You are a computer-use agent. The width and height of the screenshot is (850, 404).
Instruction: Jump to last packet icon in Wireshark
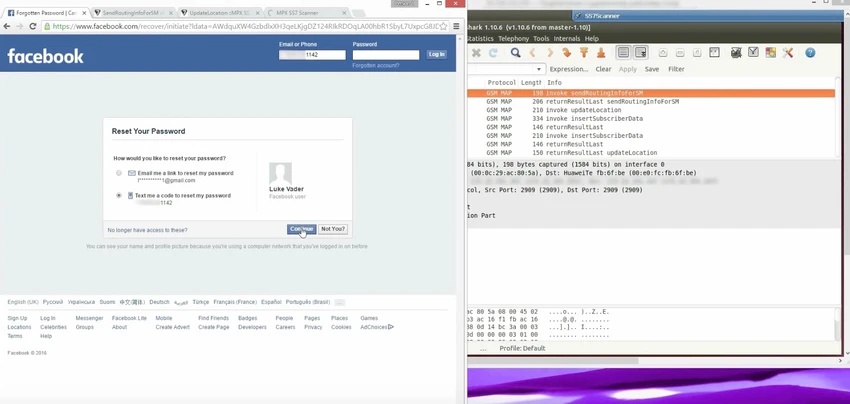pyautogui.click(x=601, y=53)
